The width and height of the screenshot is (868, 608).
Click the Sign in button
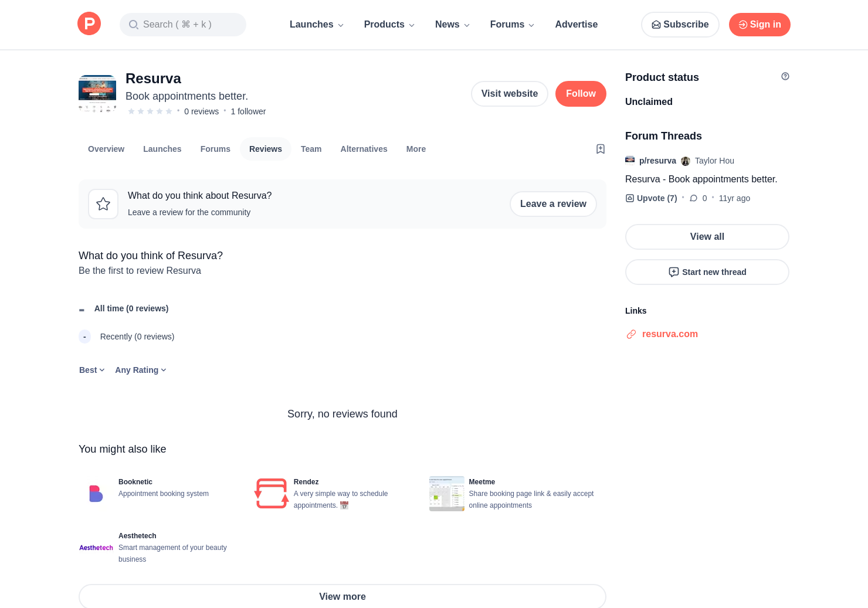click(x=759, y=25)
